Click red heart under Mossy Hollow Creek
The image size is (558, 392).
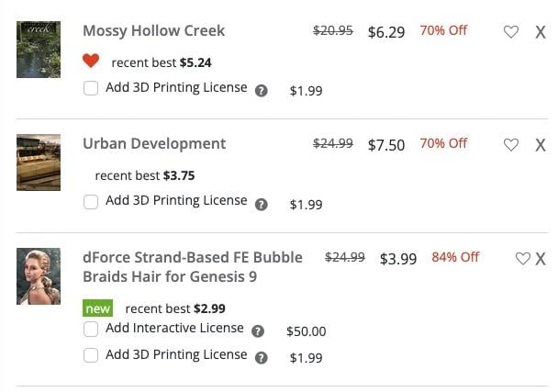point(90,62)
